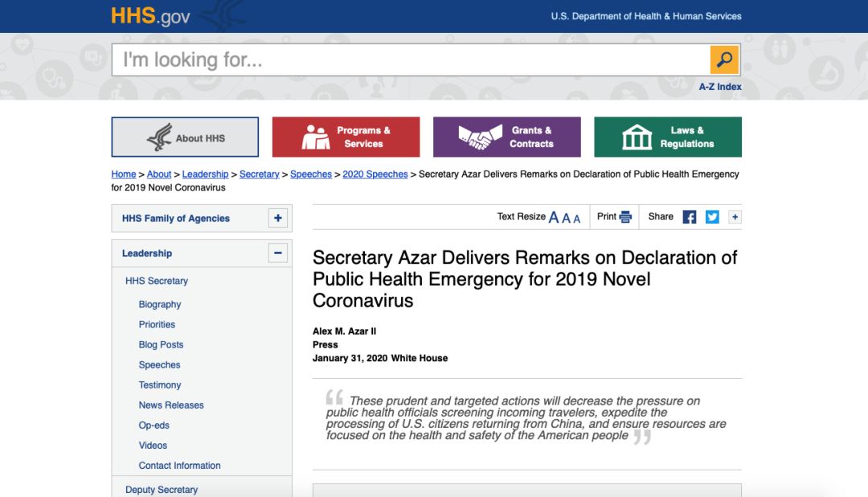
Task: Open the Programs & Services menu
Action: [x=346, y=137]
